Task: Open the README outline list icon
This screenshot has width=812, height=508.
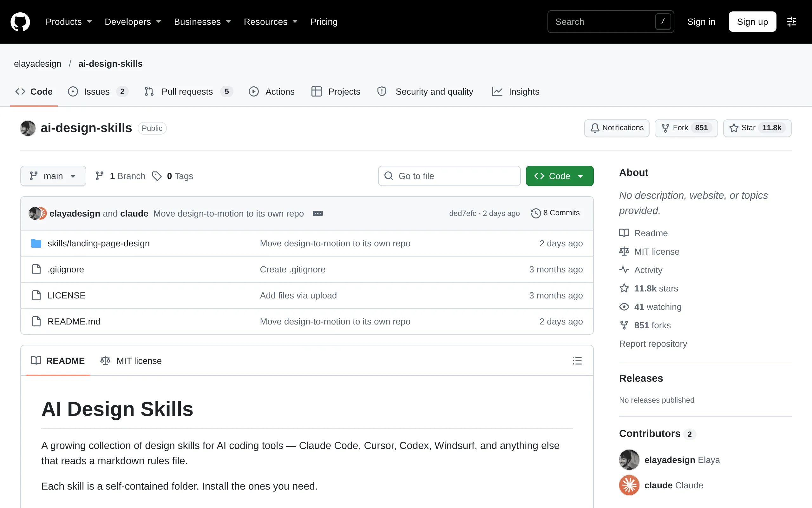Action: (577, 361)
